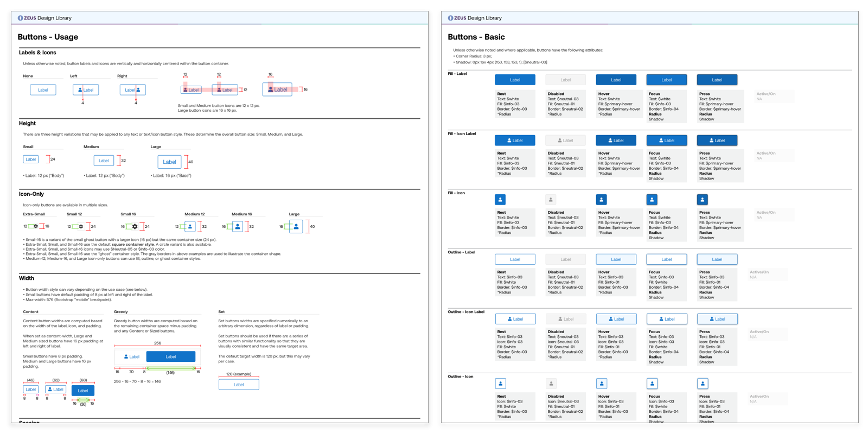Viewport: 868px width, 434px height.
Task: Click the Rest button in Outline - Label row
Action: pos(515,259)
